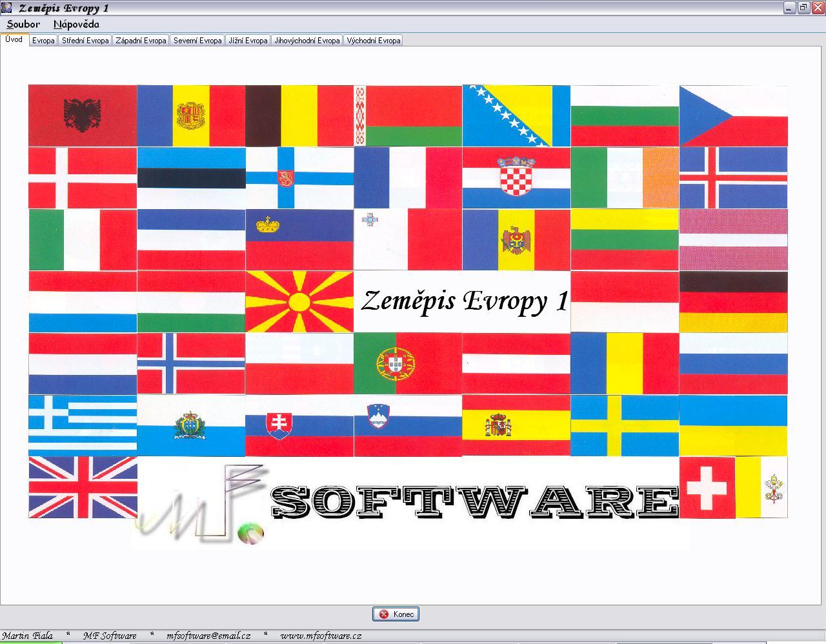This screenshot has height=644, width=826.
Task: Click the Vatican City flag
Action: point(761,487)
